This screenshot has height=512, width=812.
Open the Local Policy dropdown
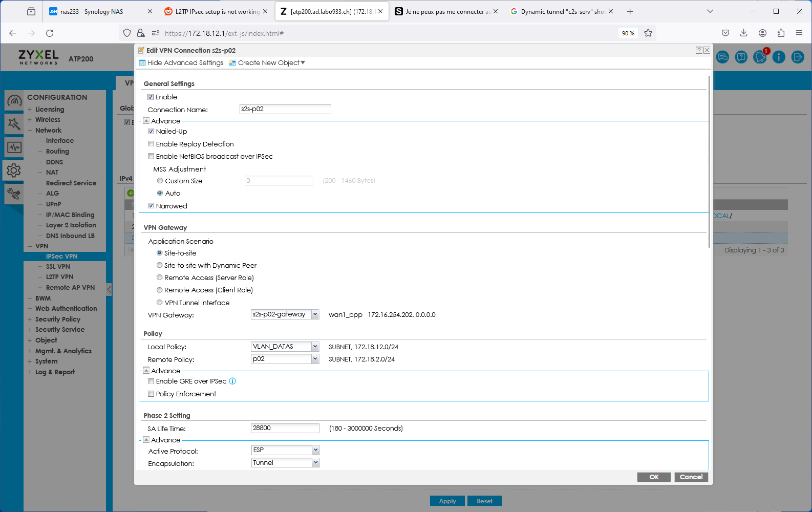(x=315, y=347)
